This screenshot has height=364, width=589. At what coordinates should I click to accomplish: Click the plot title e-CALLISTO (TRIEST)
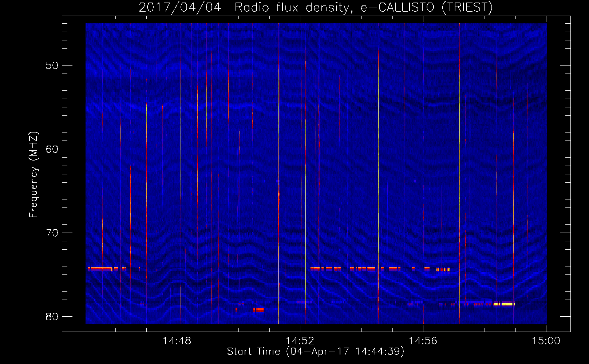[x=427, y=7]
